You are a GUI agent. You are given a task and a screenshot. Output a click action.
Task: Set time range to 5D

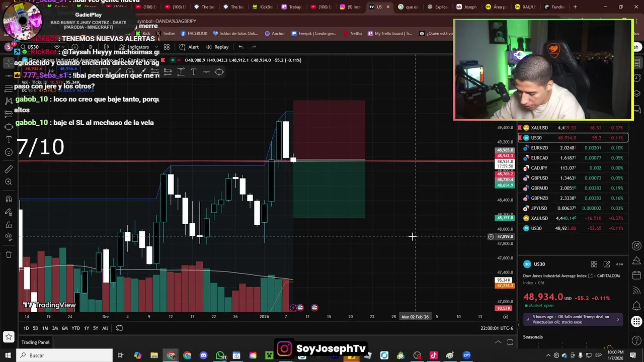point(35,328)
